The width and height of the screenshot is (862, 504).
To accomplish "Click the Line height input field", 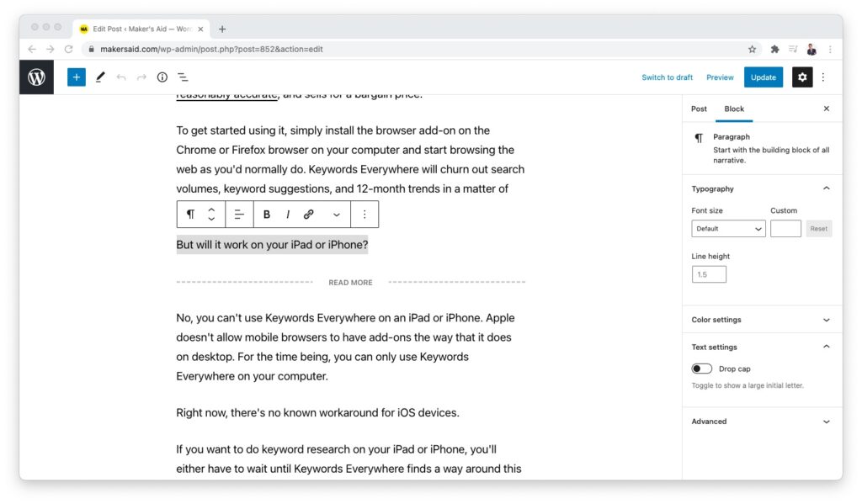I will coord(709,274).
